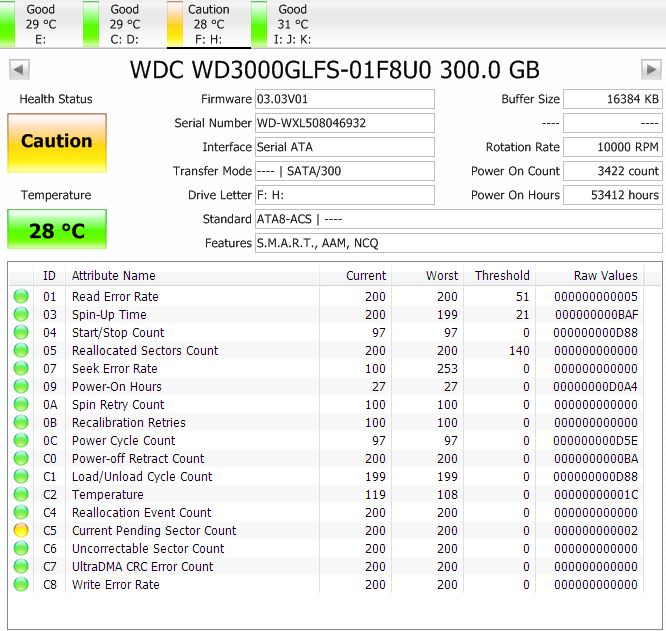Click the Firmware field 03.03V01
Screen dimensions: 666x631
(x=344, y=99)
